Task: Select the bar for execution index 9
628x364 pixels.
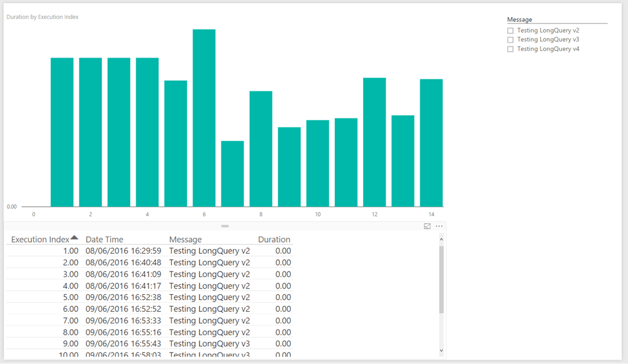Action: [x=289, y=167]
